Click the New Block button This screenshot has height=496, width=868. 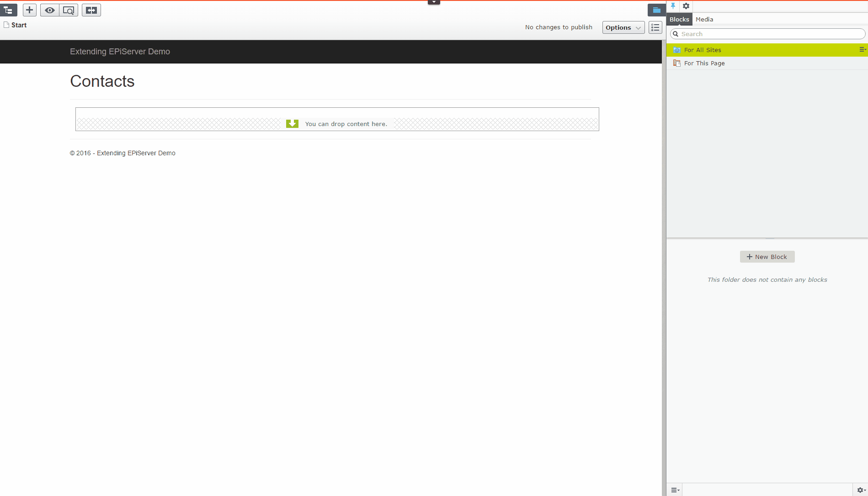coord(767,257)
